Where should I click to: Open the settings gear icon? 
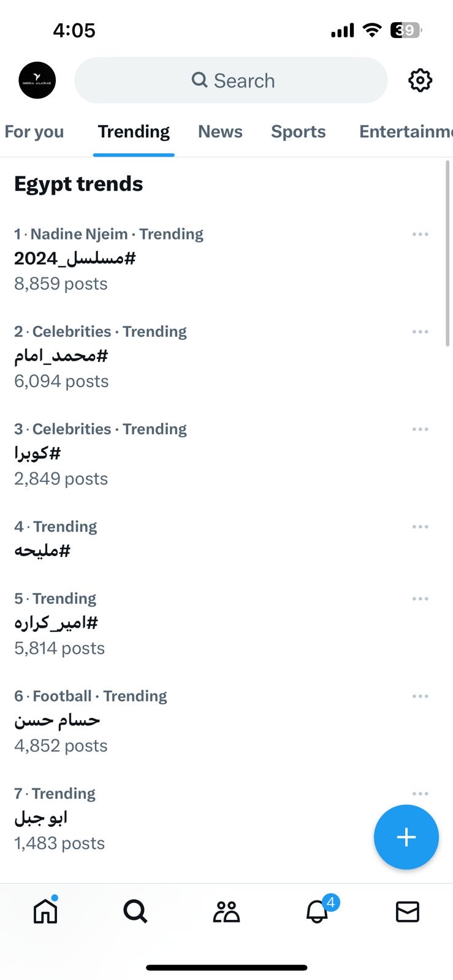(420, 80)
